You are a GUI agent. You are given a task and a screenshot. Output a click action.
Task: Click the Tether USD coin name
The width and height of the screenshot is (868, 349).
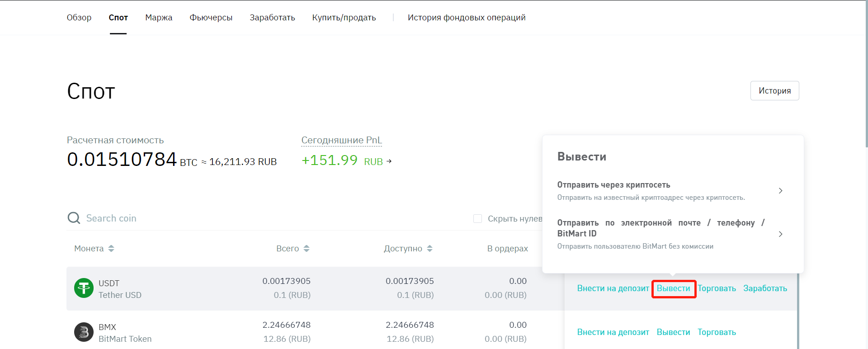pyautogui.click(x=120, y=295)
